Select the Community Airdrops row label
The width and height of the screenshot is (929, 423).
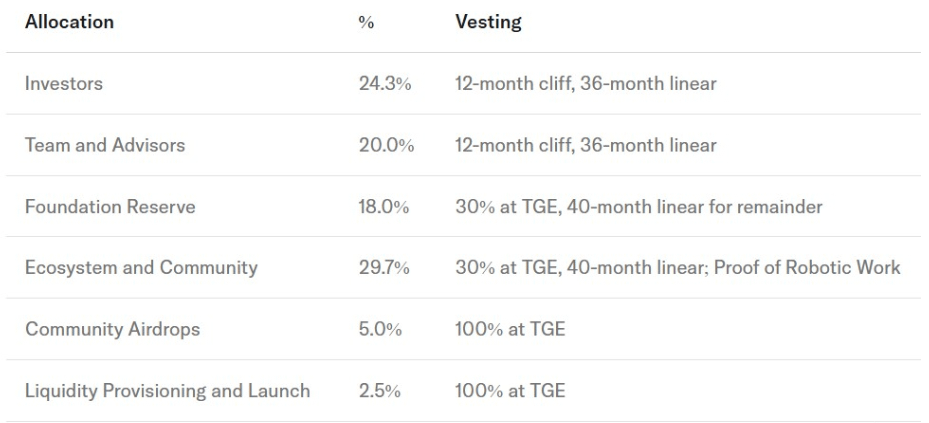(x=112, y=329)
